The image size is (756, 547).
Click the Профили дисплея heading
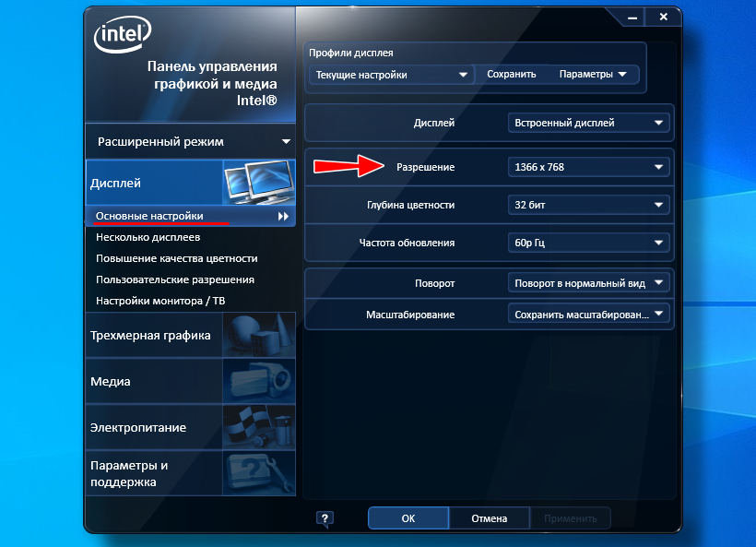351,54
